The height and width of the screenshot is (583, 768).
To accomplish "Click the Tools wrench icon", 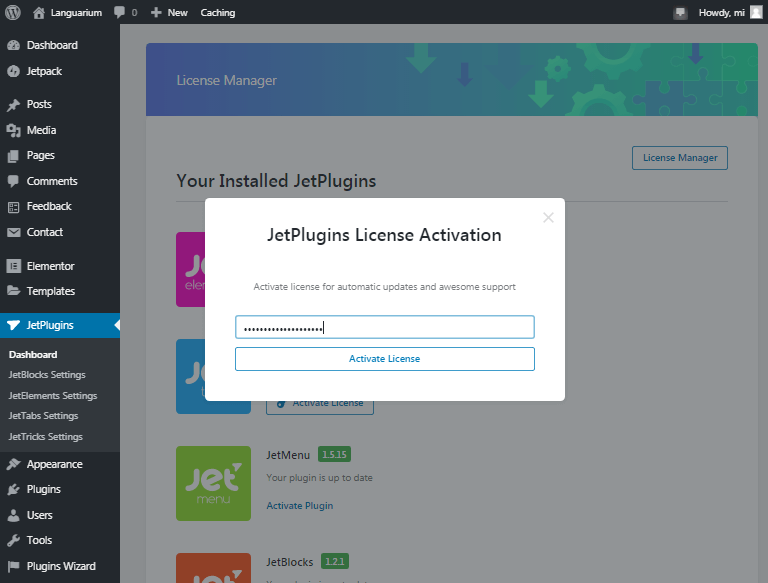I will pos(14,540).
